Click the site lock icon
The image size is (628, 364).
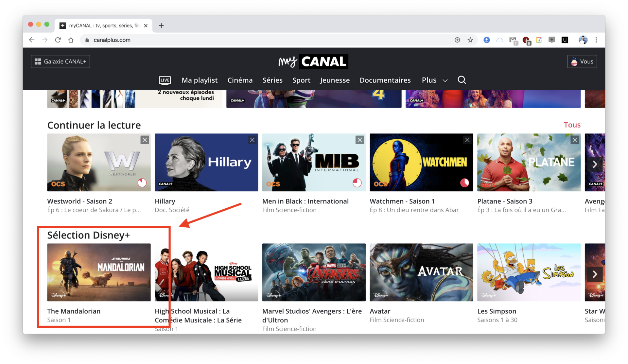tap(87, 40)
